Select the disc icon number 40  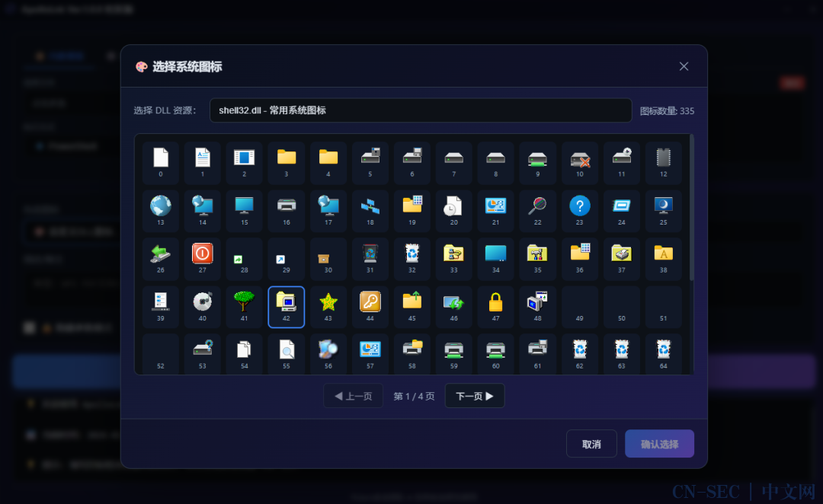[x=203, y=307]
